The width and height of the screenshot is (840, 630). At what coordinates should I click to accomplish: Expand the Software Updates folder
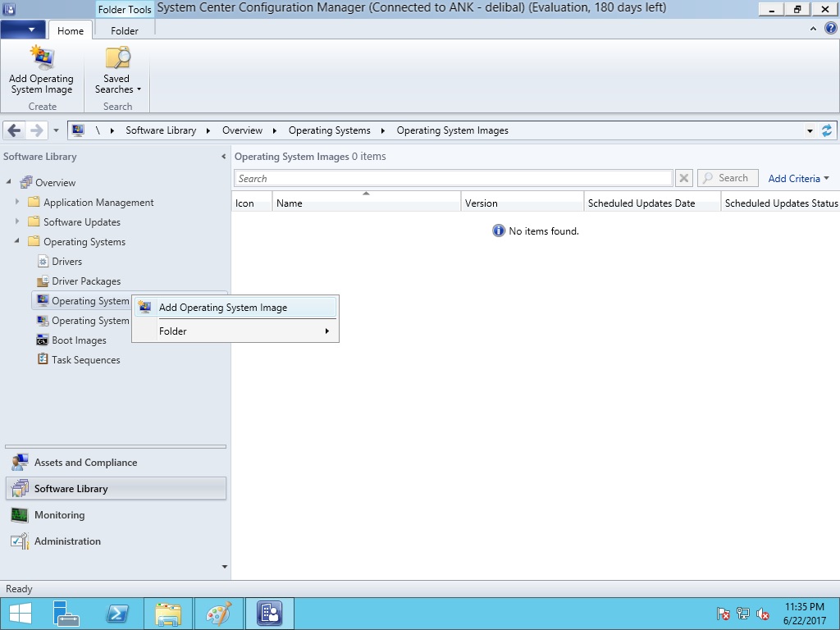click(x=17, y=222)
